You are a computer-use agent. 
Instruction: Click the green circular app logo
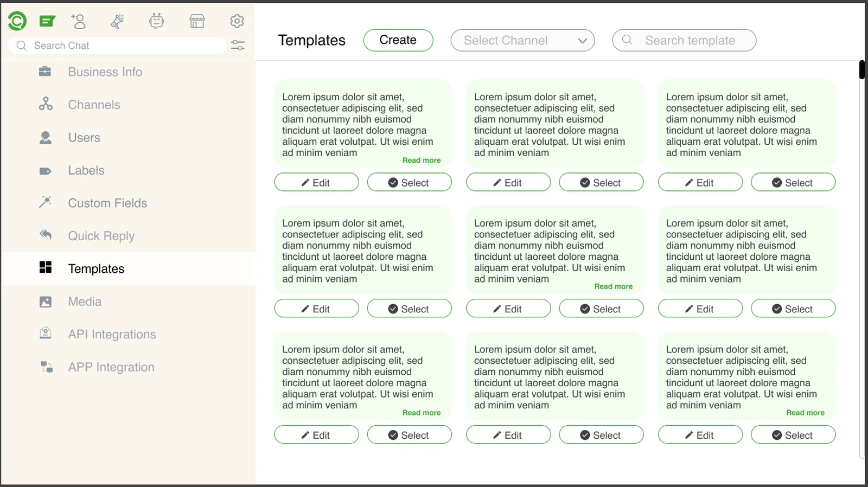point(17,21)
